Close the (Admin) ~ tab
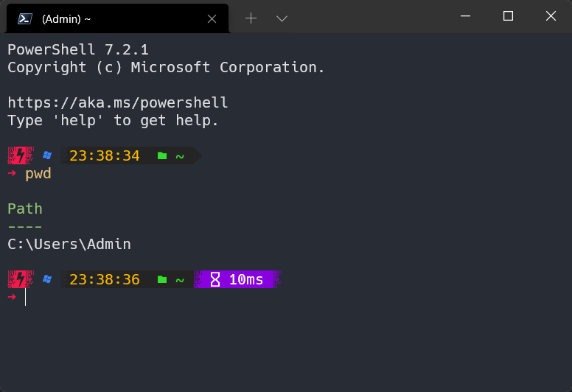Screen dimensions: 572x392 (212, 19)
